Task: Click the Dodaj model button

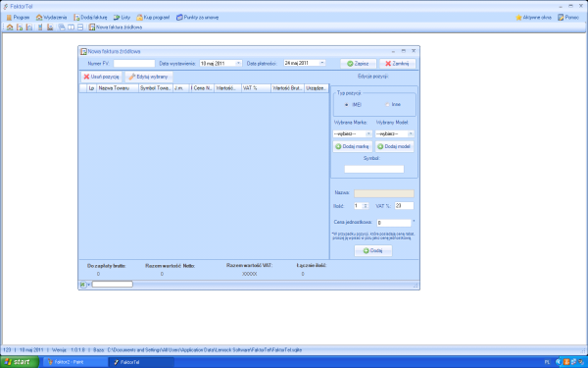Action: point(394,146)
